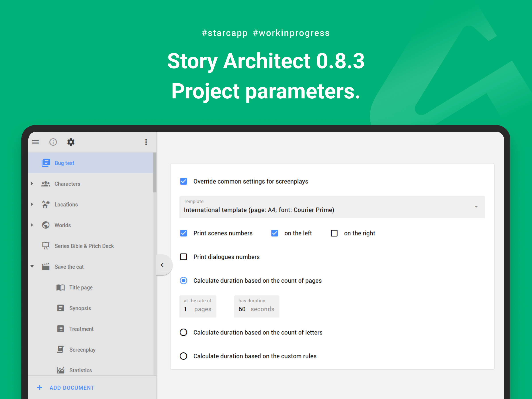Select duration based on the custom rules
The height and width of the screenshot is (399, 532).
184,356
